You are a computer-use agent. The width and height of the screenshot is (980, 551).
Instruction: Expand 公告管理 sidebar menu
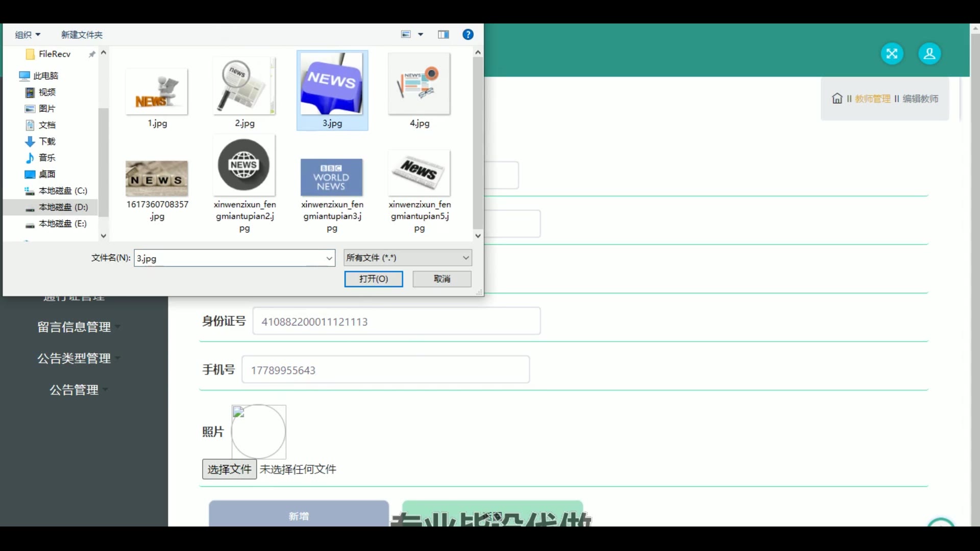pyautogui.click(x=79, y=390)
